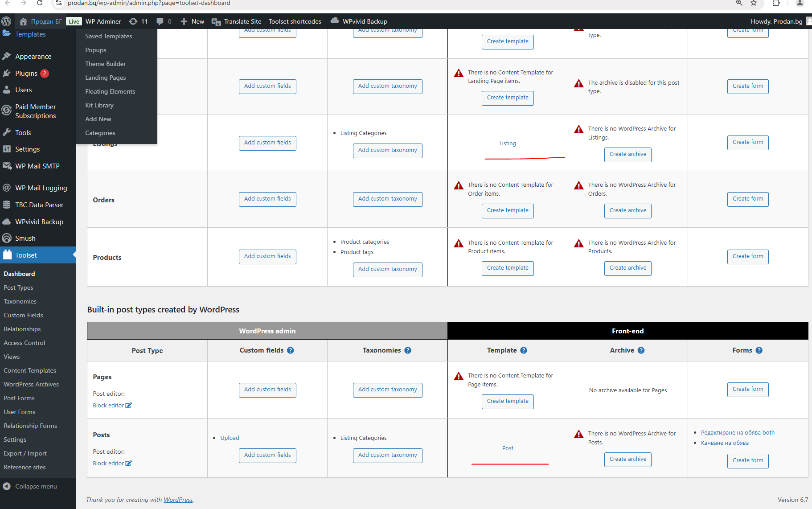Click WPvivid Backup cloud icon in admin bar
Image resolution: width=812 pixels, height=509 pixels.
coord(335,21)
